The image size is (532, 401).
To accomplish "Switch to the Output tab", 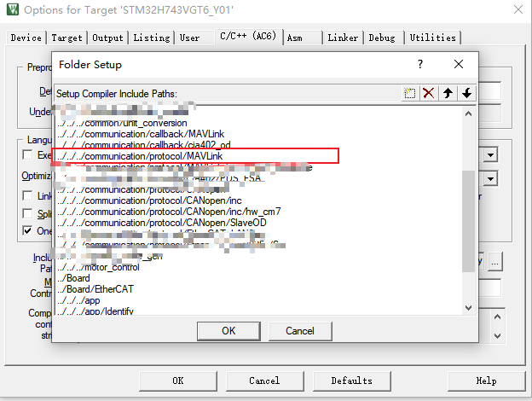I will (107, 38).
